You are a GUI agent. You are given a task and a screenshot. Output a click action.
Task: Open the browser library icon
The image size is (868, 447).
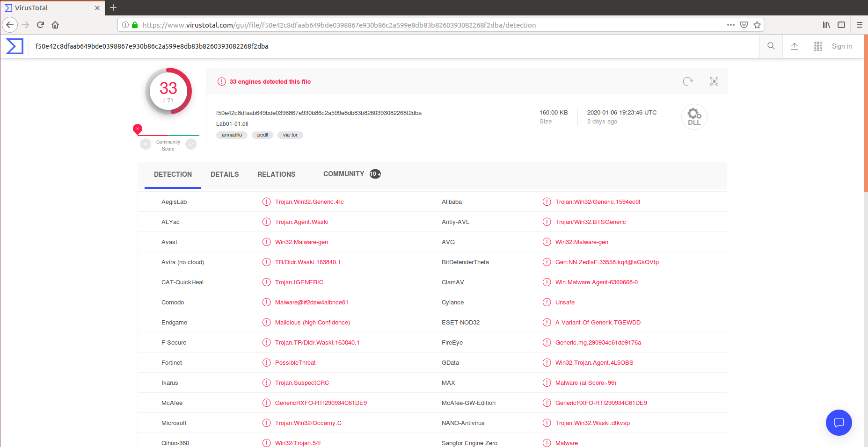826,25
